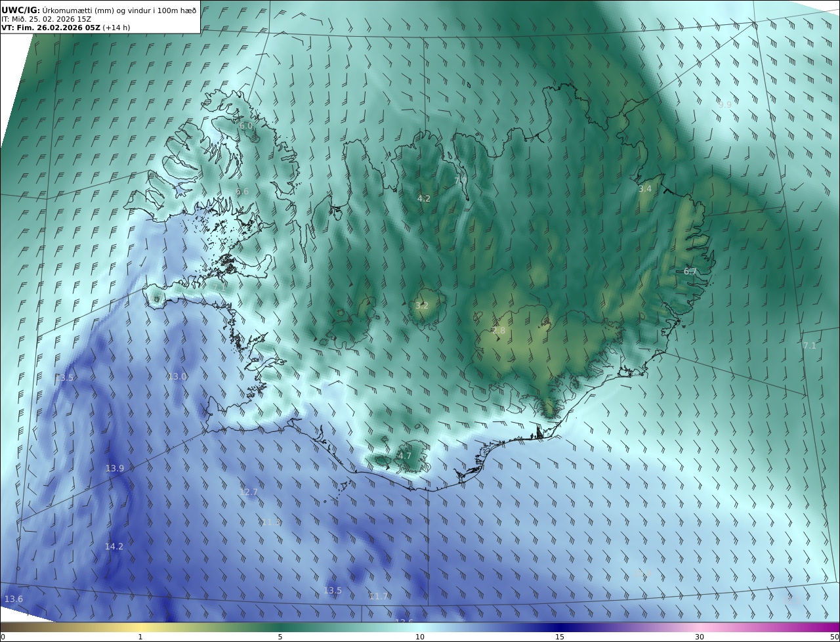Click the 5 tick on the colorbar
Screen dimensions: 840x642
coord(280,637)
